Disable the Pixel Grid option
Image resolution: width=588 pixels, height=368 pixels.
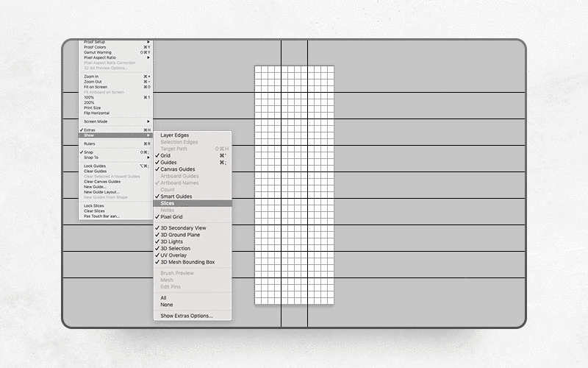point(171,217)
